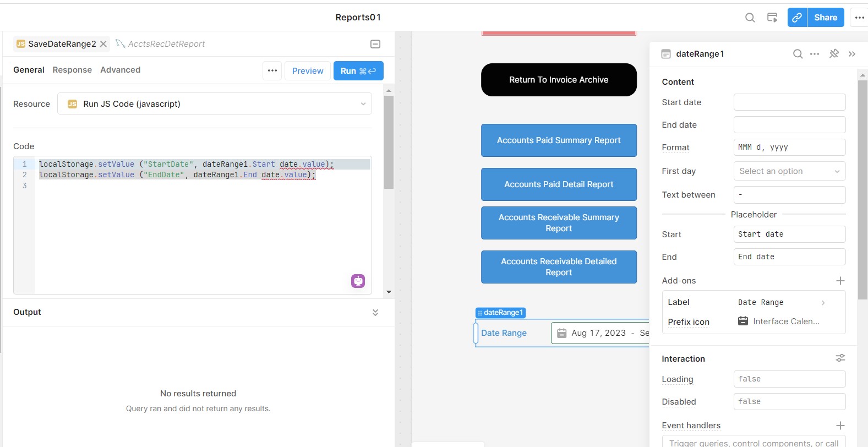Close the SaveDateRange2 query tab

103,44
